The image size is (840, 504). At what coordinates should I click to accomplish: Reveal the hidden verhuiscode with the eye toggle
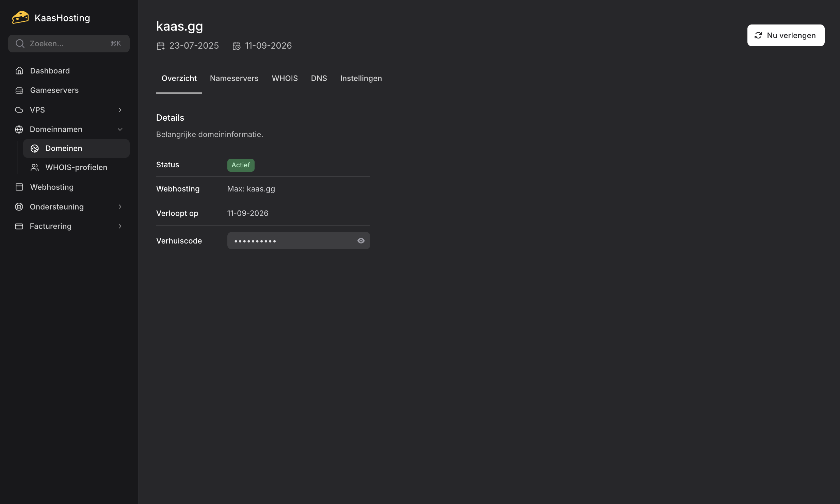361,240
